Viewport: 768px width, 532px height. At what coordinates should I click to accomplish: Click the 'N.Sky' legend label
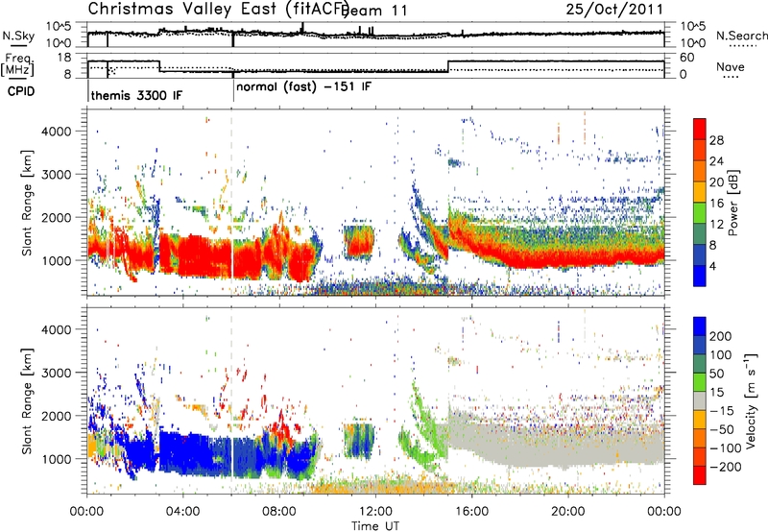tap(18, 36)
